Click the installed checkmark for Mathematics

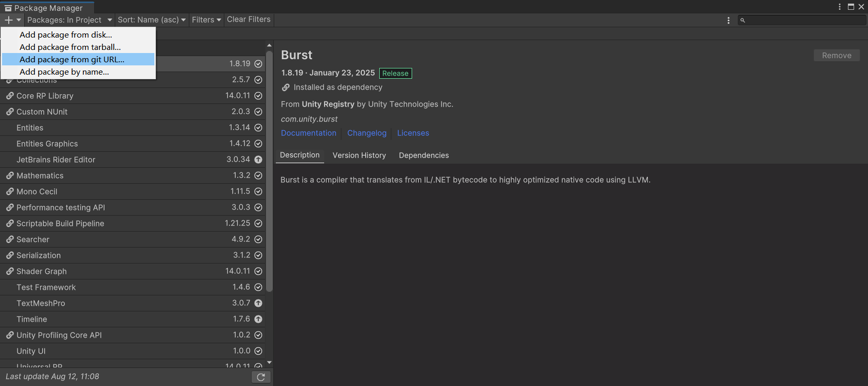258,176
